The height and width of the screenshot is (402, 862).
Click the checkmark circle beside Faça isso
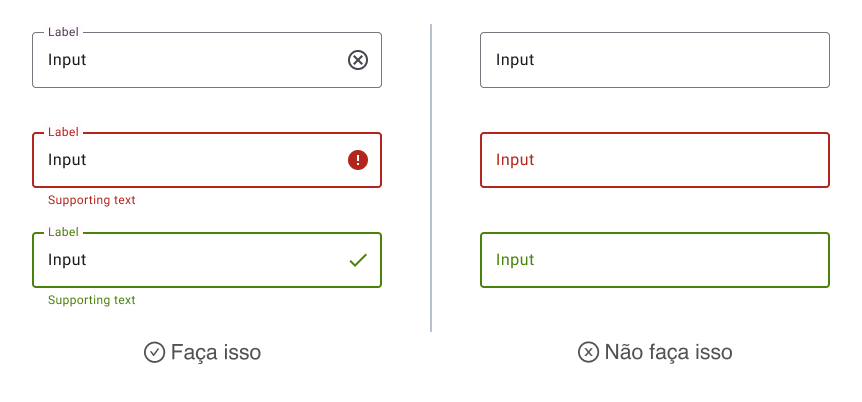tap(154, 352)
